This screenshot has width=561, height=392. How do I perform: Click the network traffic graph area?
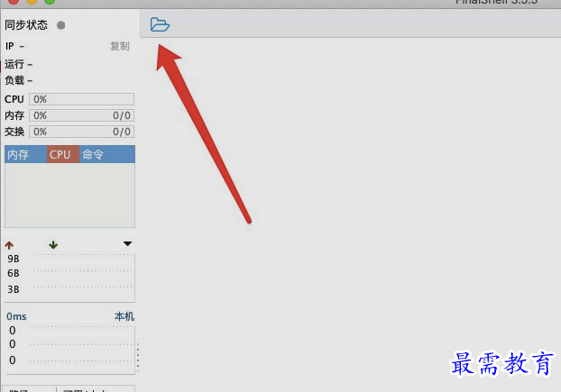tap(82, 275)
